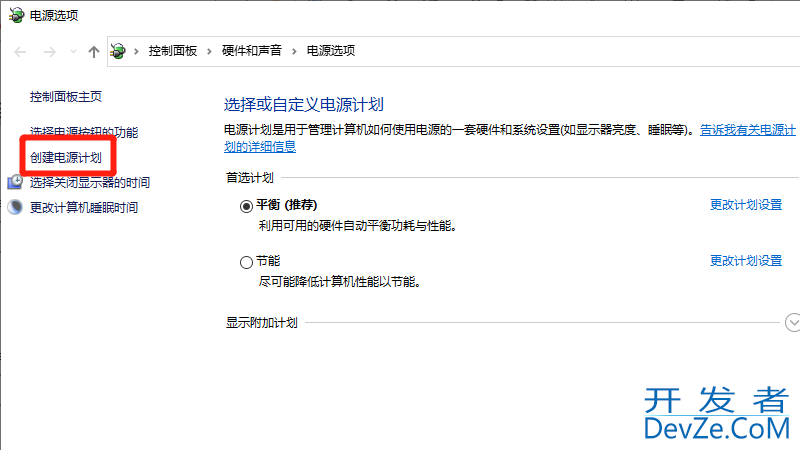Open 告诉我有关电源计划的详细信息 link
Viewport: 800px width, 450px height.
[747, 130]
